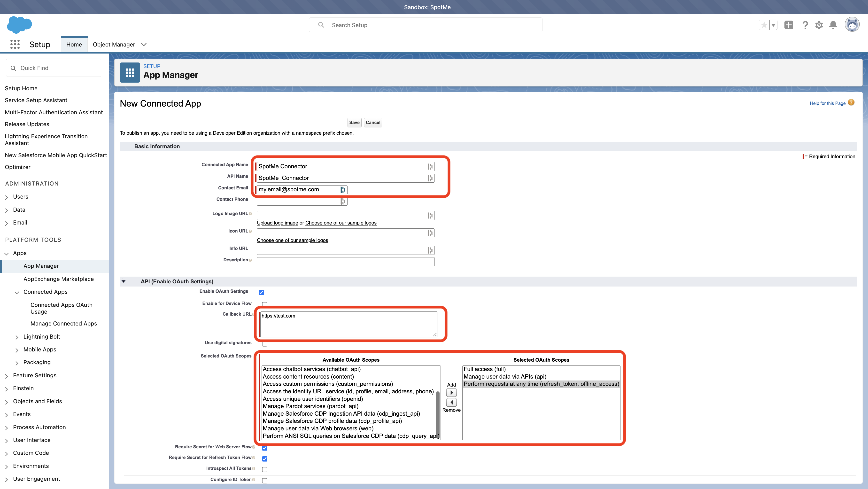
Task: Uncheck Enable OAuth Settings
Action: [x=261, y=292]
